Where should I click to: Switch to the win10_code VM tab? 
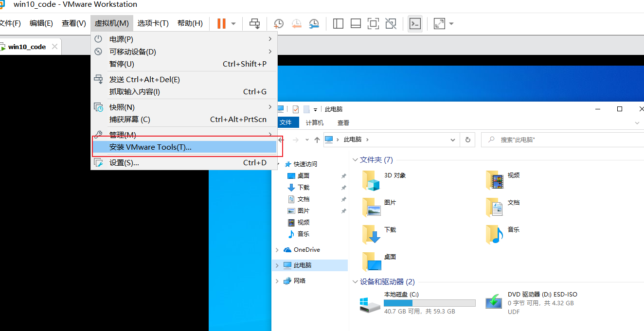coord(27,47)
